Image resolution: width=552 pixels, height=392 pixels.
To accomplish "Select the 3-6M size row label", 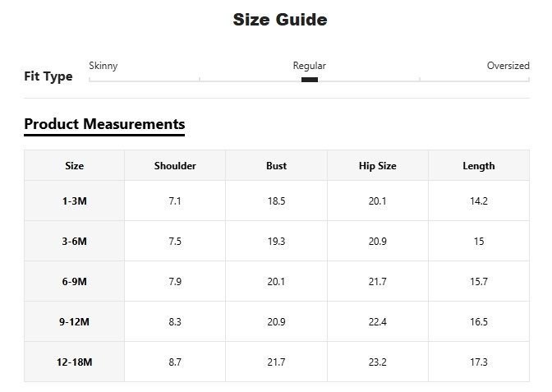I will click(74, 242).
